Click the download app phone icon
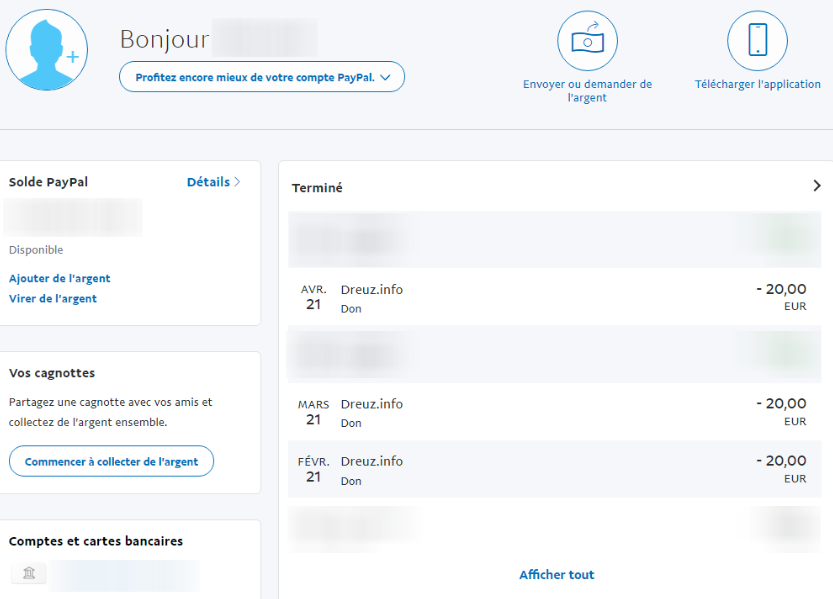This screenshot has height=599, width=833. tap(757, 41)
